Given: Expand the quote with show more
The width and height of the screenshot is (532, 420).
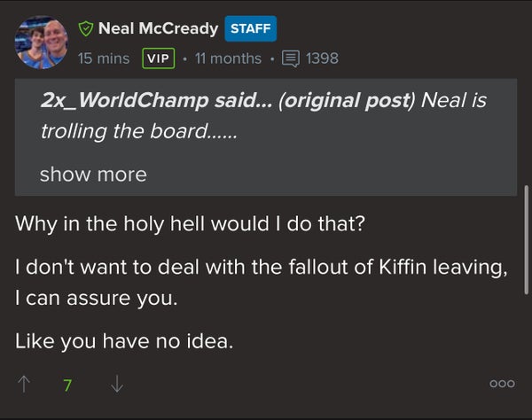Looking at the screenshot, I should point(93,175).
